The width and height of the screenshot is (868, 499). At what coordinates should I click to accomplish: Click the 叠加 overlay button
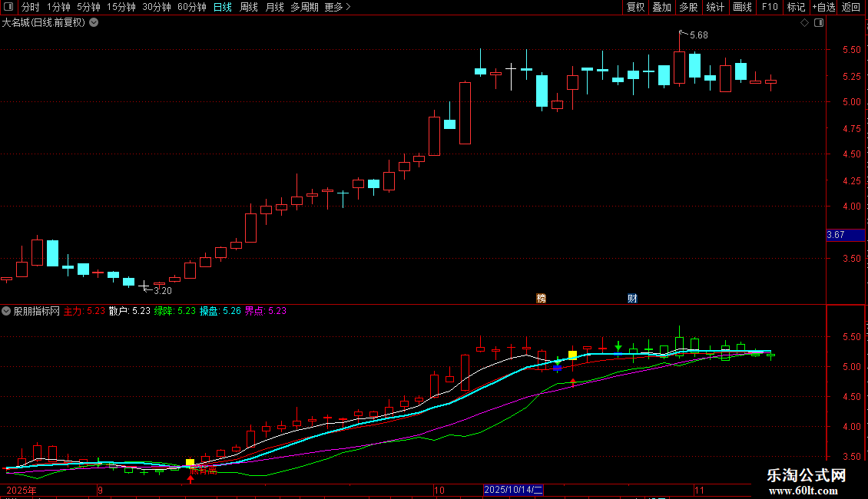click(662, 7)
